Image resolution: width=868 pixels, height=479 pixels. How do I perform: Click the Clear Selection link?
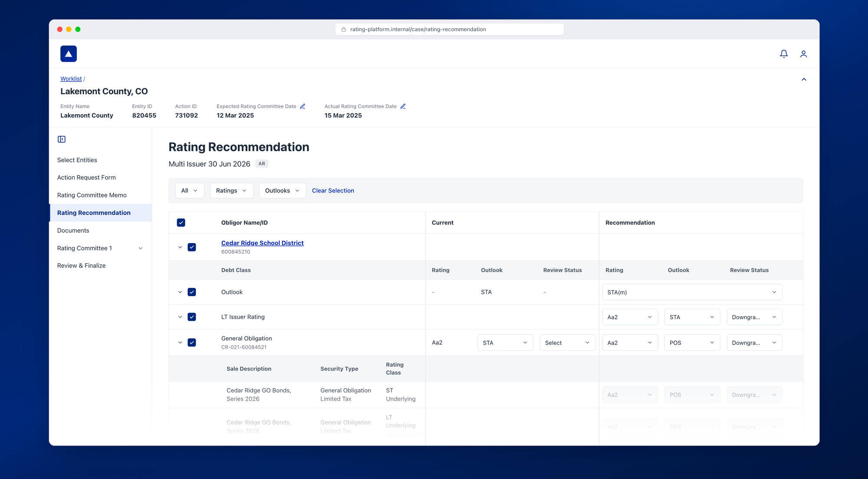[333, 191]
